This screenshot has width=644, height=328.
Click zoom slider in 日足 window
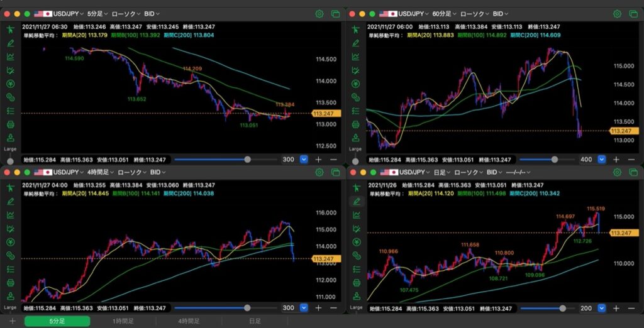point(547,308)
